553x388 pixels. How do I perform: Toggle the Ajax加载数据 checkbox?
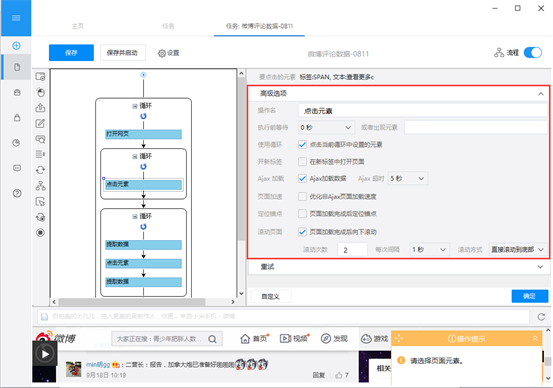[x=302, y=178]
